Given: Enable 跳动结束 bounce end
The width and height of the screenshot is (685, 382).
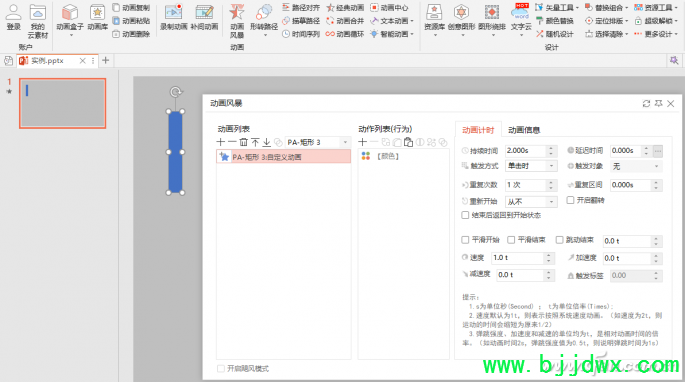Looking at the screenshot, I should click(559, 240).
